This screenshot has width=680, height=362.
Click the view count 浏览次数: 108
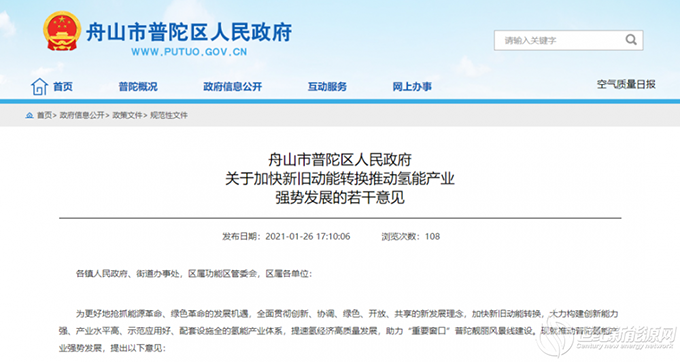[x=411, y=236]
